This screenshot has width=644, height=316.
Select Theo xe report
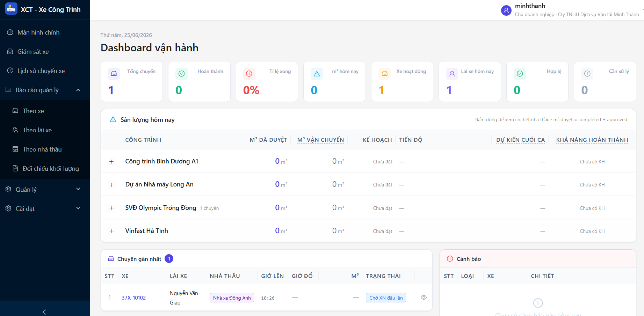[45, 111]
